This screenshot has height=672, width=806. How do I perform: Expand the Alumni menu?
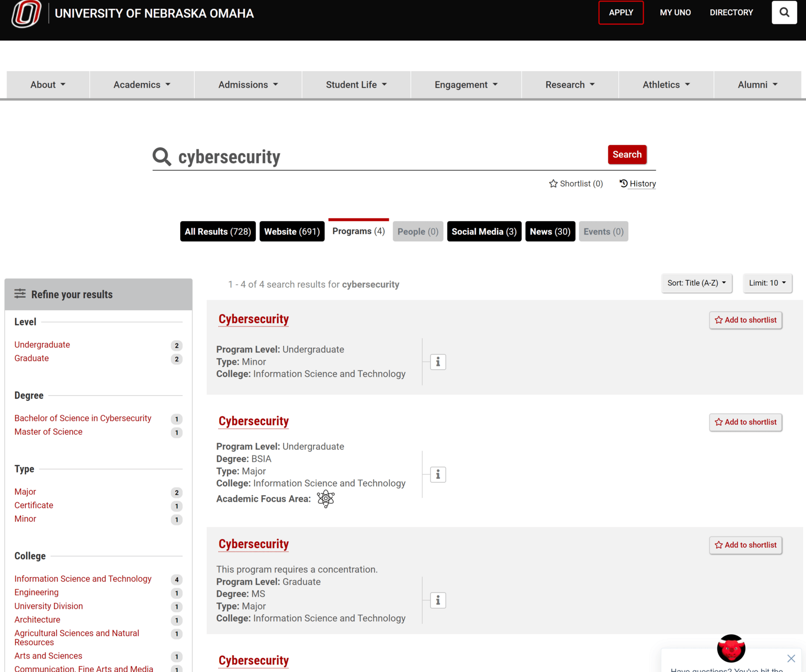[757, 85]
